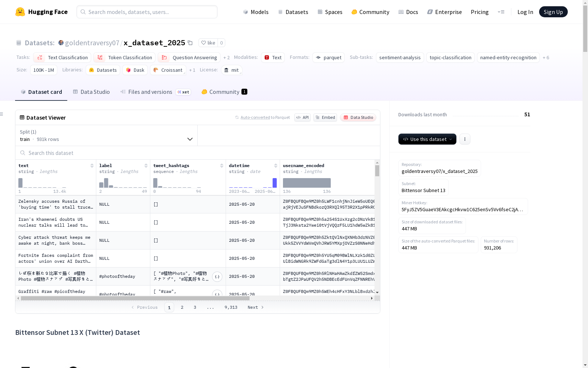
Task: Expand the #植物Photo hashtags cell
Action: click(x=217, y=277)
